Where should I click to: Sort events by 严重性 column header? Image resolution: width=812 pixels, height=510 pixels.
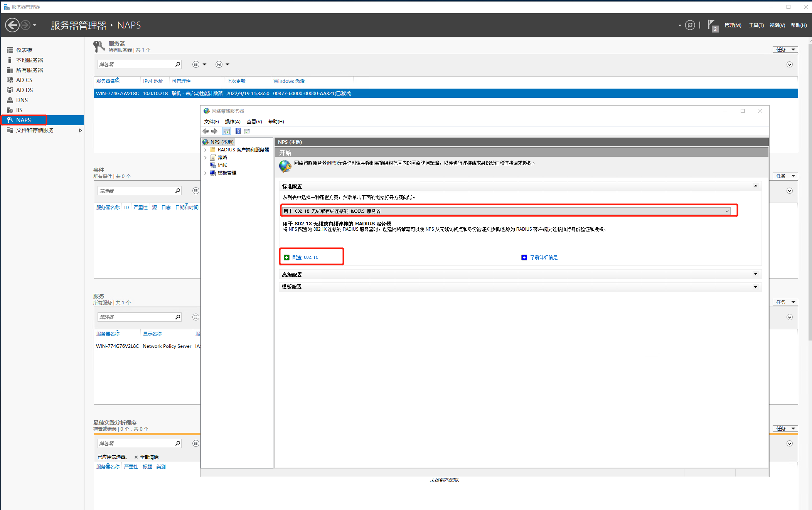(x=140, y=207)
